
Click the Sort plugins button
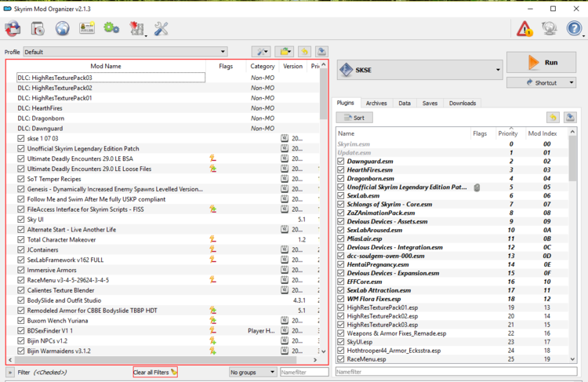tap(354, 118)
